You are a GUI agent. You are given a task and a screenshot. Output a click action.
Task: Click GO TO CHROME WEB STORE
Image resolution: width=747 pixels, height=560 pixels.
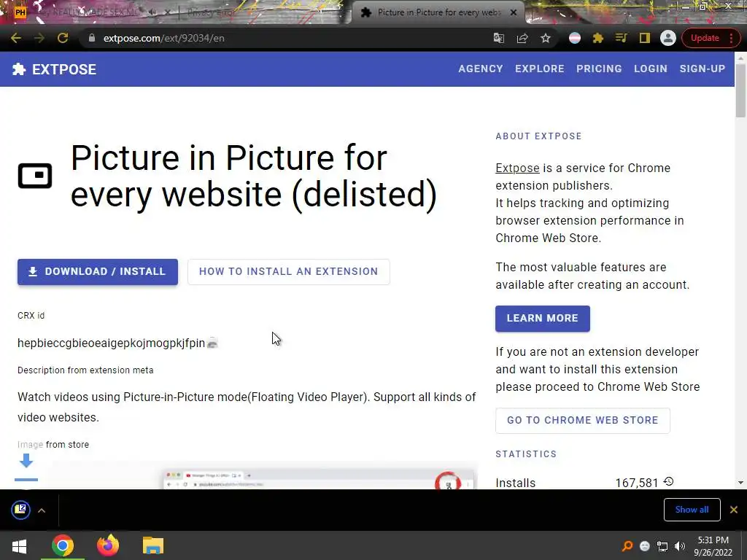[583, 421]
